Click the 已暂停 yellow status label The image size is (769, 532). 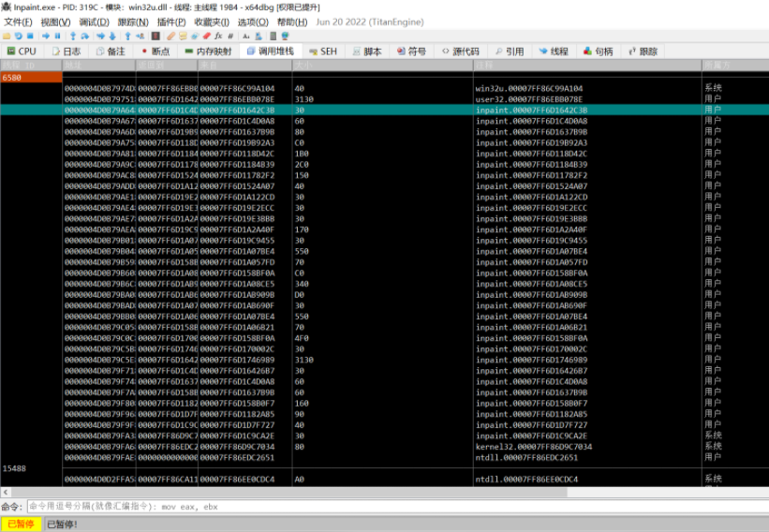click(x=22, y=524)
